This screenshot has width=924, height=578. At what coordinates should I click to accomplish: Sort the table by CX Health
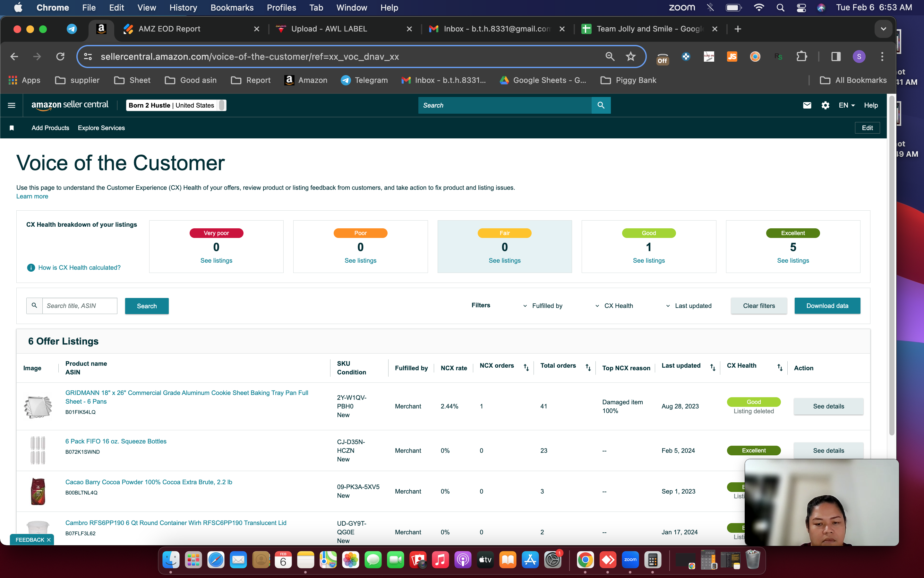(x=780, y=367)
